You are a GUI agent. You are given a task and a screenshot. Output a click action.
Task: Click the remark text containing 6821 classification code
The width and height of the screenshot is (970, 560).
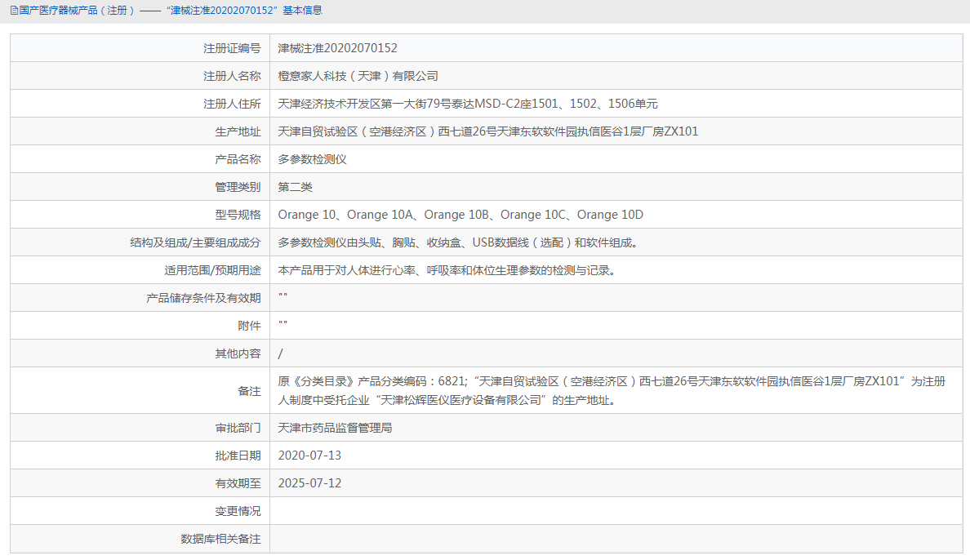coord(612,390)
